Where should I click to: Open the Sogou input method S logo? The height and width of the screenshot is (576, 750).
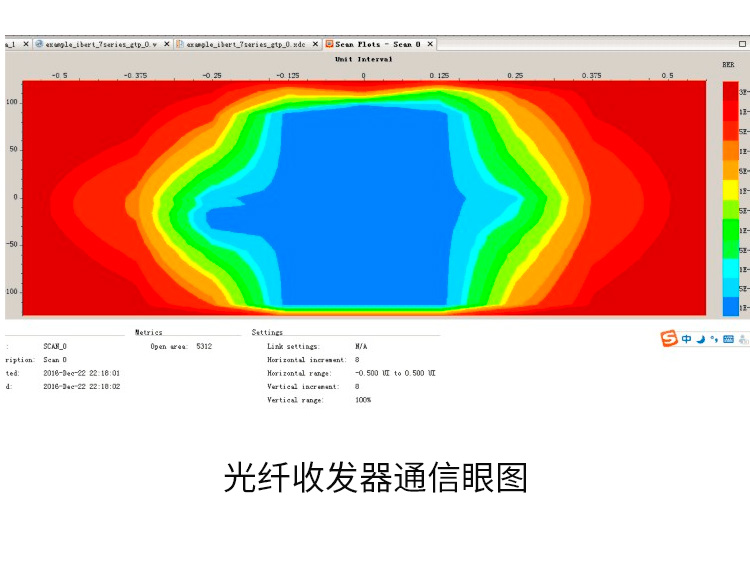669,338
